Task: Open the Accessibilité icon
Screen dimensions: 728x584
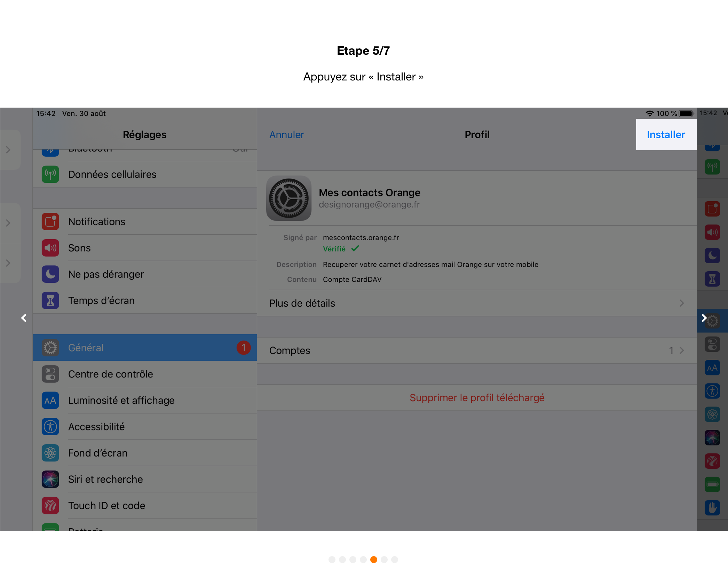Action: pyautogui.click(x=50, y=427)
